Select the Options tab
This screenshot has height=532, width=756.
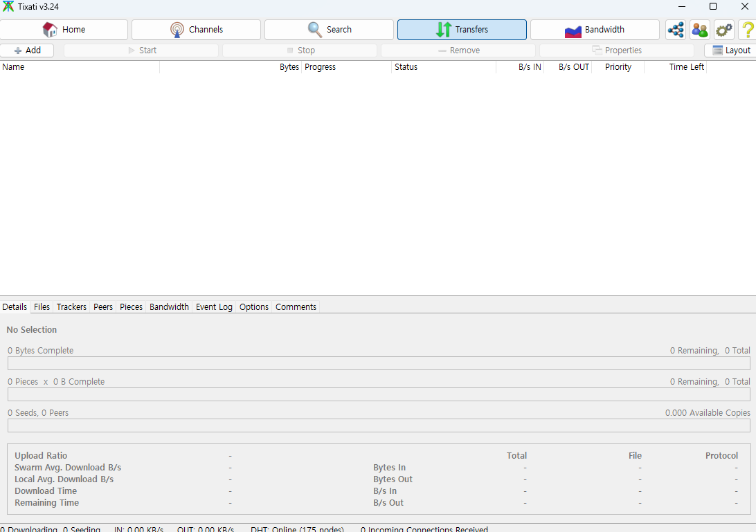coord(254,307)
